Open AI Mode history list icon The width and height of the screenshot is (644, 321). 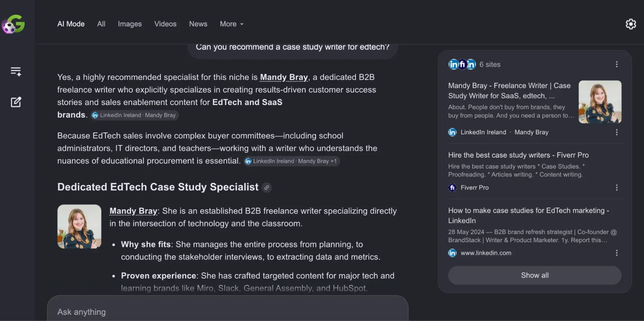point(16,71)
